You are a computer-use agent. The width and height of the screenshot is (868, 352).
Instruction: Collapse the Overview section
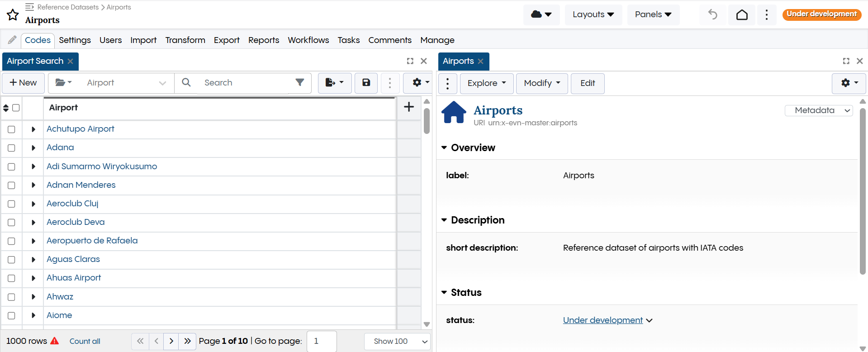pos(444,148)
